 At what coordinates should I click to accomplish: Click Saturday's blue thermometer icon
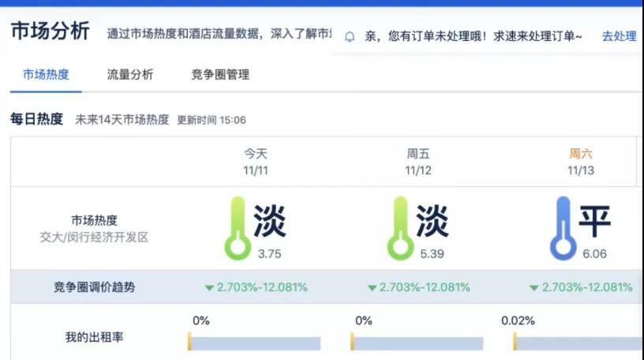click(x=563, y=229)
